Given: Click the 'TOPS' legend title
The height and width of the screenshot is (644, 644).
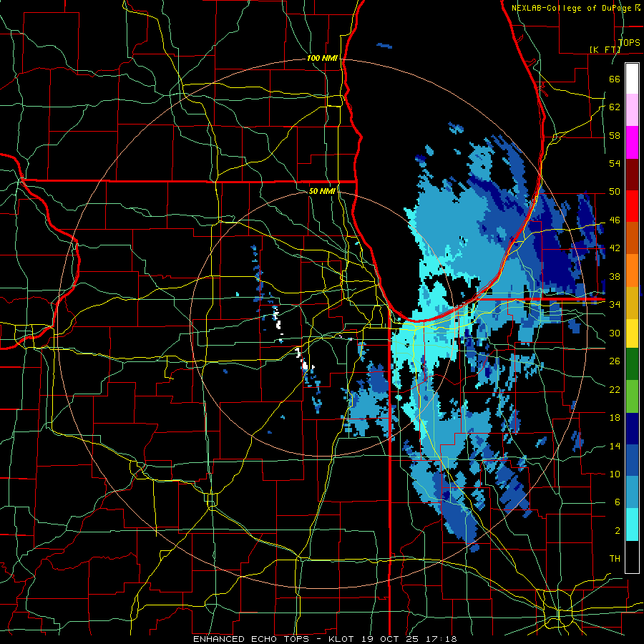Looking at the screenshot, I should coord(629,42).
